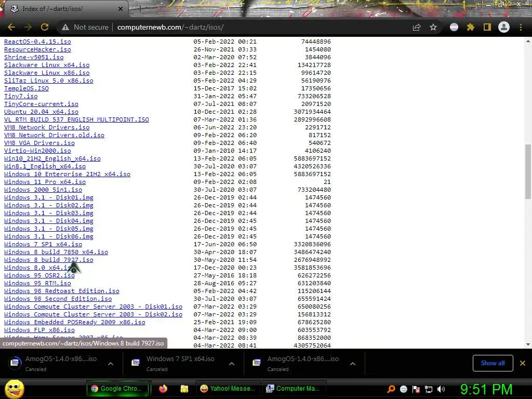Download ReactOS-0.4.15.iso
532x399 pixels.
point(37,42)
